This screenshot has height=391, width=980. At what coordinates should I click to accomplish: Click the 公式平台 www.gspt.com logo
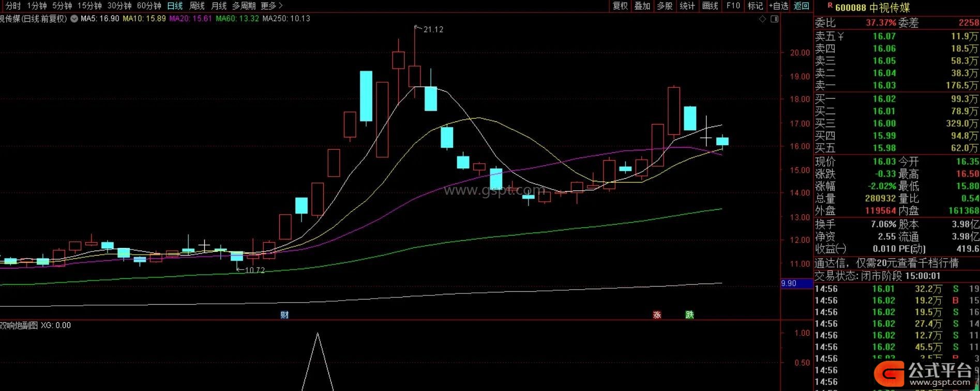(924, 374)
